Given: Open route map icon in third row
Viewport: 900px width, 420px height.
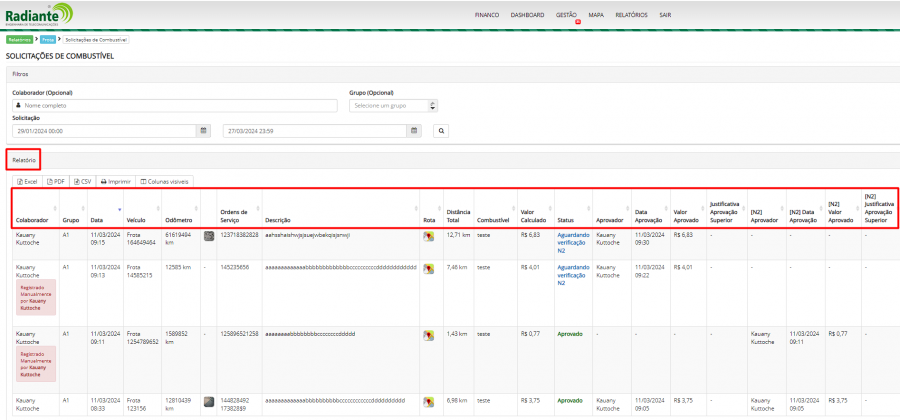Looking at the screenshot, I should click(428, 334).
